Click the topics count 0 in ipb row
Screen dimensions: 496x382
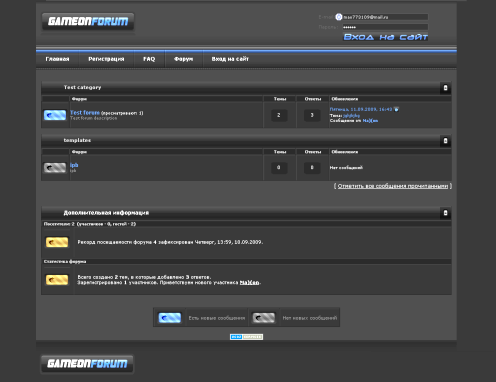click(279, 168)
